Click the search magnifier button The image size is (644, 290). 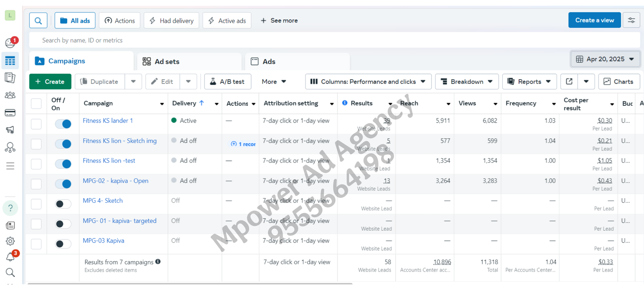38,21
